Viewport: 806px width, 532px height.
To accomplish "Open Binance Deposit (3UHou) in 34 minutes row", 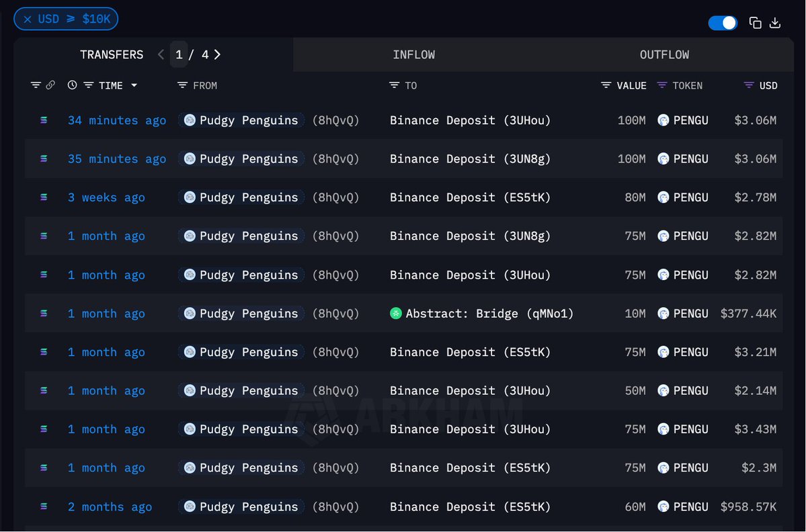I will point(470,120).
